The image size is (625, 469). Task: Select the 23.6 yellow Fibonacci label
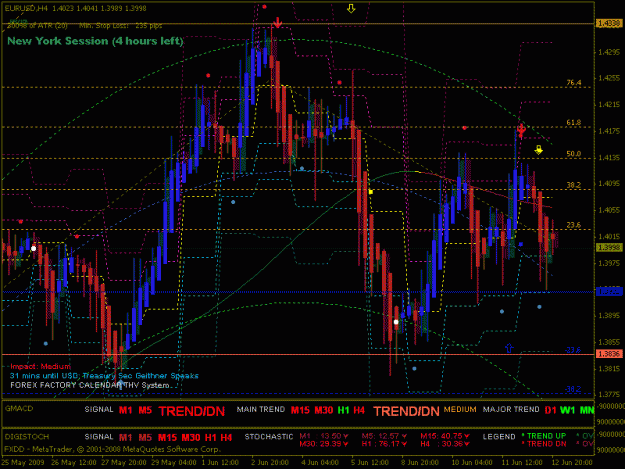click(x=574, y=225)
